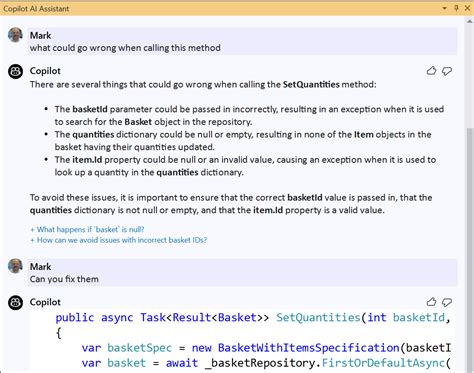474x373 pixels.
Task: Click the Copilot logo beside the first response
Action: click(x=15, y=71)
